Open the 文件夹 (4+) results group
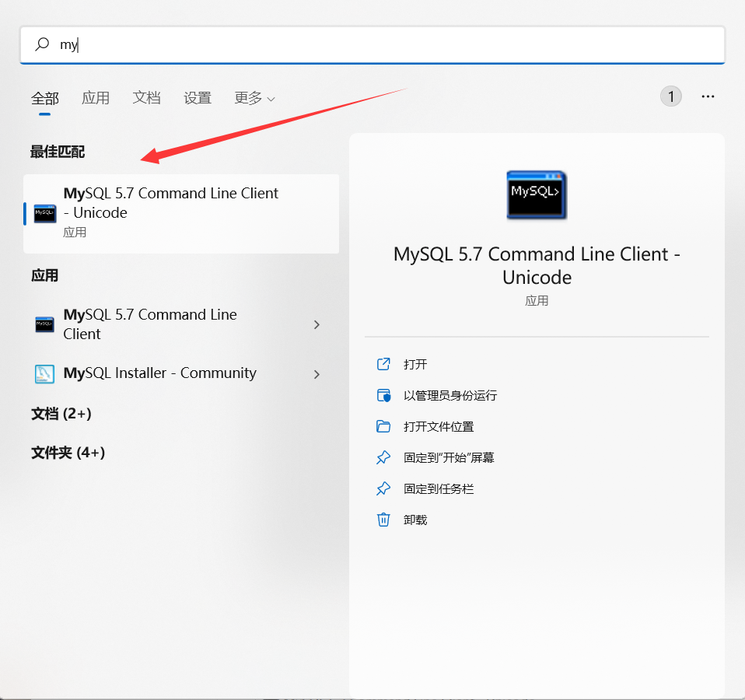 point(68,453)
